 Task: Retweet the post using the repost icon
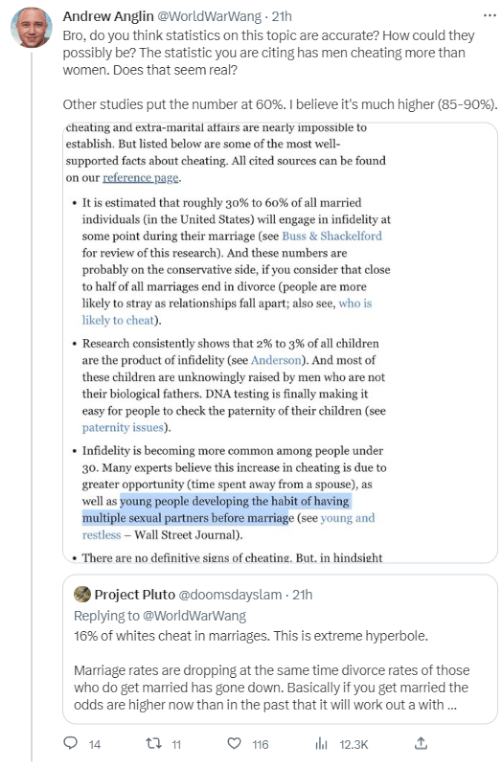[x=154, y=744]
